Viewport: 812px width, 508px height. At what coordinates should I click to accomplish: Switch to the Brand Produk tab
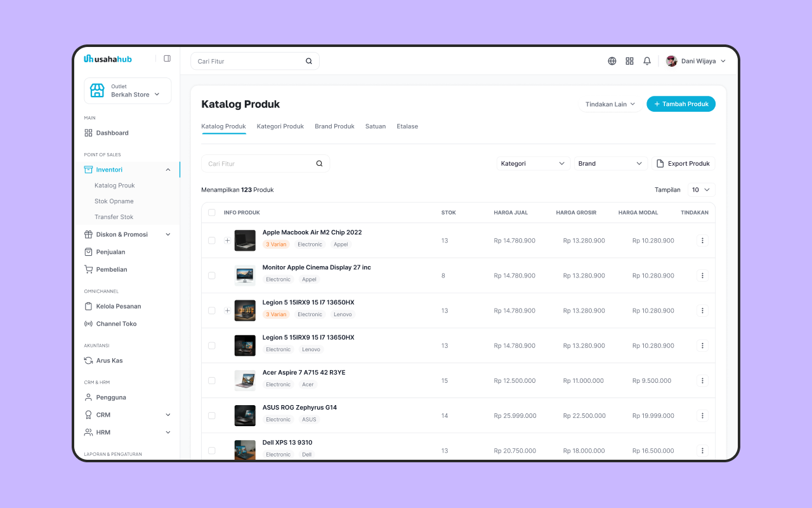point(335,126)
